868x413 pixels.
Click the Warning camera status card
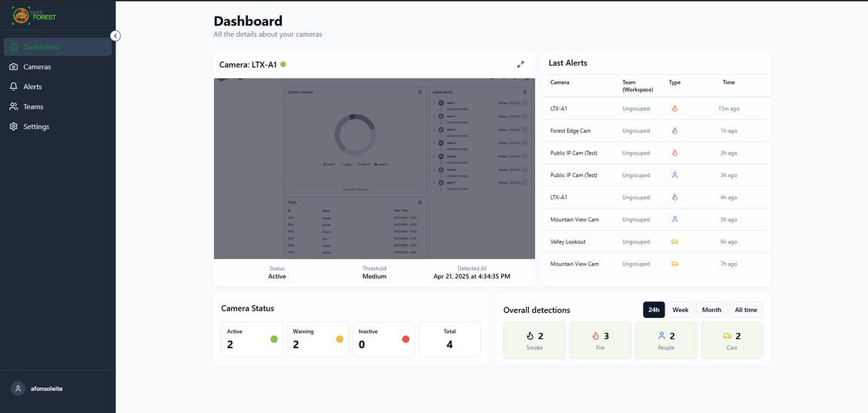coord(318,339)
